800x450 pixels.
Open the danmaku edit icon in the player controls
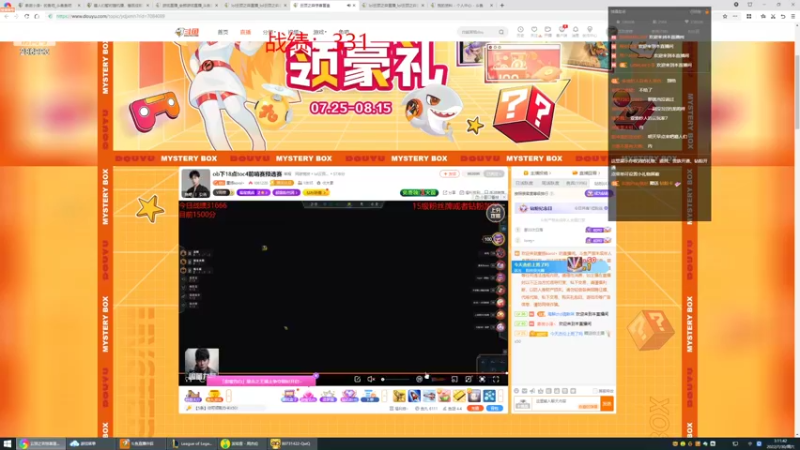click(357, 379)
